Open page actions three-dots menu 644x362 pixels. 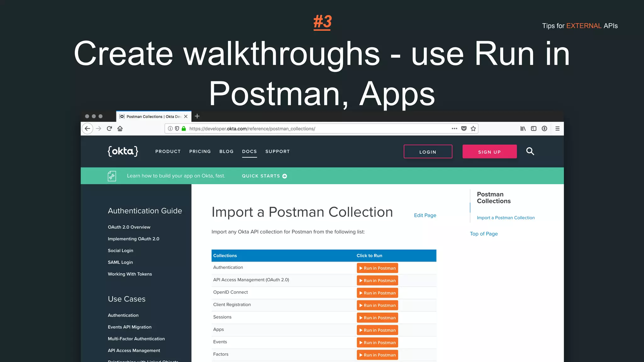click(x=454, y=129)
